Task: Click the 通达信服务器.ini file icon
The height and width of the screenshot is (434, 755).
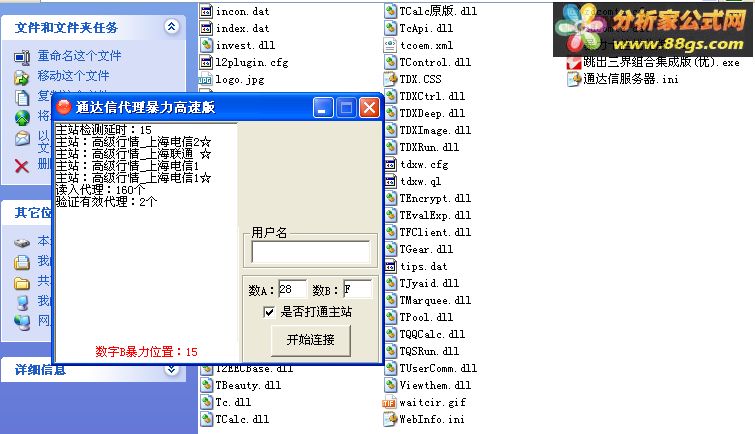Action: coord(573,79)
